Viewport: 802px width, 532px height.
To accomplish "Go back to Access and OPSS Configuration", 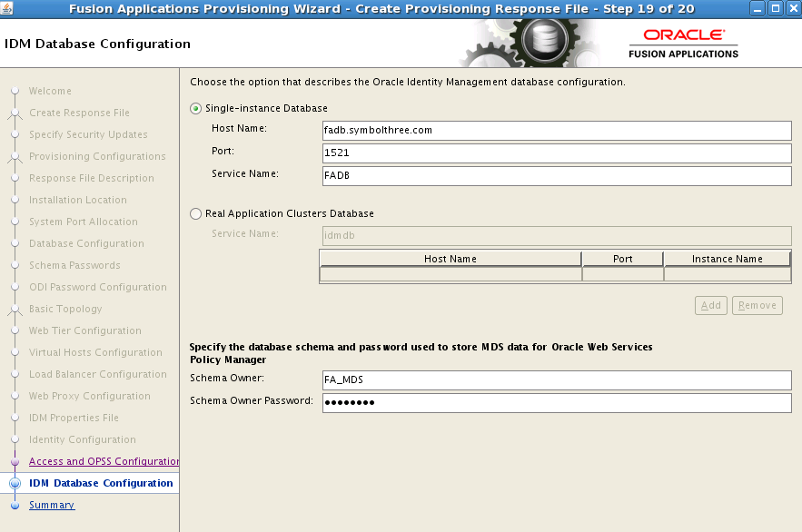I will pyautogui.click(x=104, y=462).
